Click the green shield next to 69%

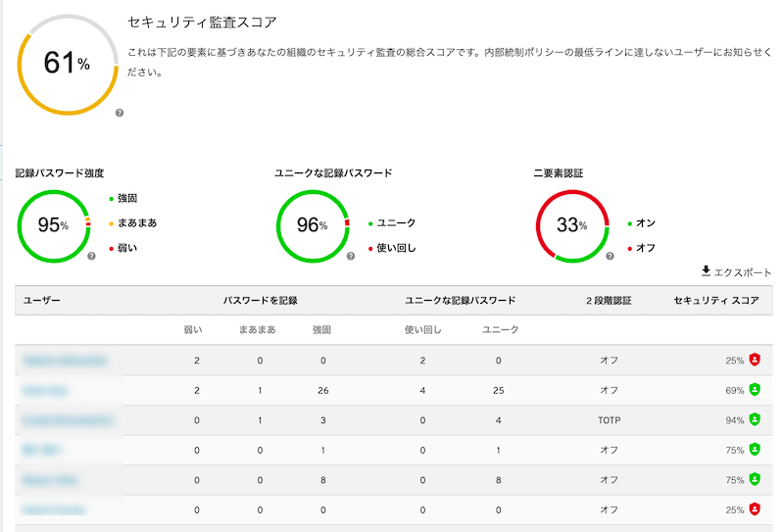coord(755,390)
